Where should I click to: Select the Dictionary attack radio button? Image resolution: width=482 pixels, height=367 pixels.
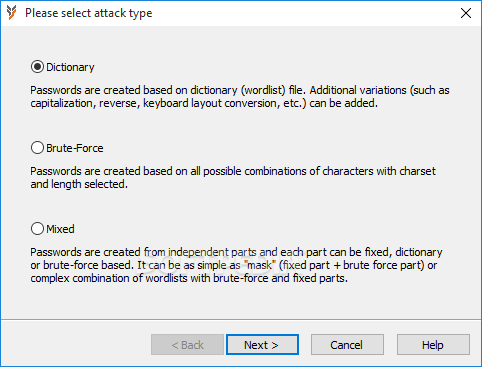[x=37, y=67]
